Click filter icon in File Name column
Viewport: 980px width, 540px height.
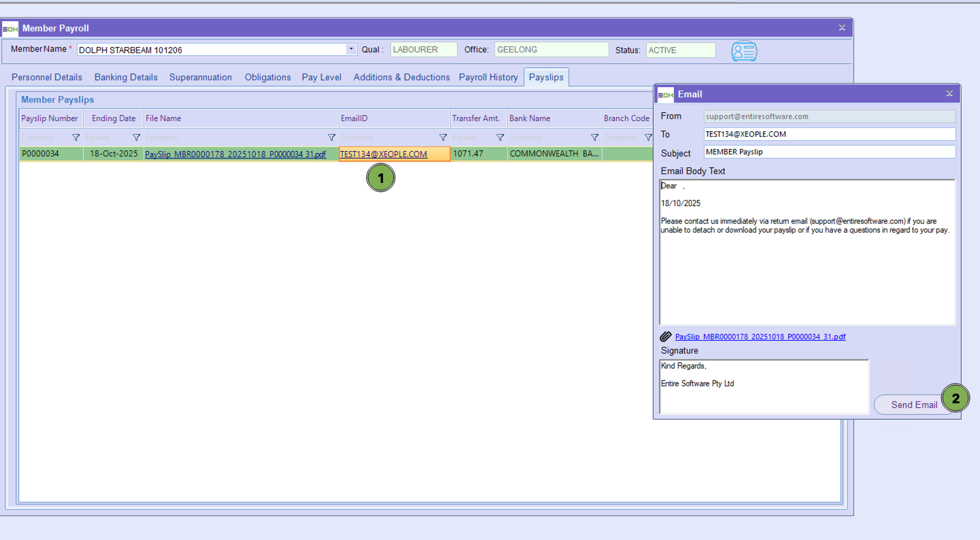pyautogui.click(x=331, y=137)
